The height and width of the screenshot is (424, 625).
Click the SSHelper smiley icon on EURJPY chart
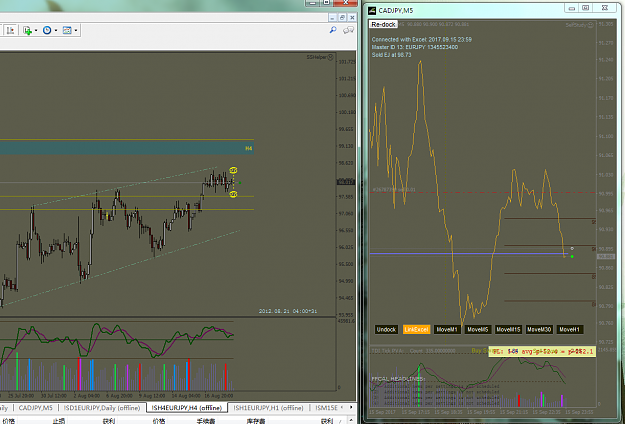coord(330,57)
